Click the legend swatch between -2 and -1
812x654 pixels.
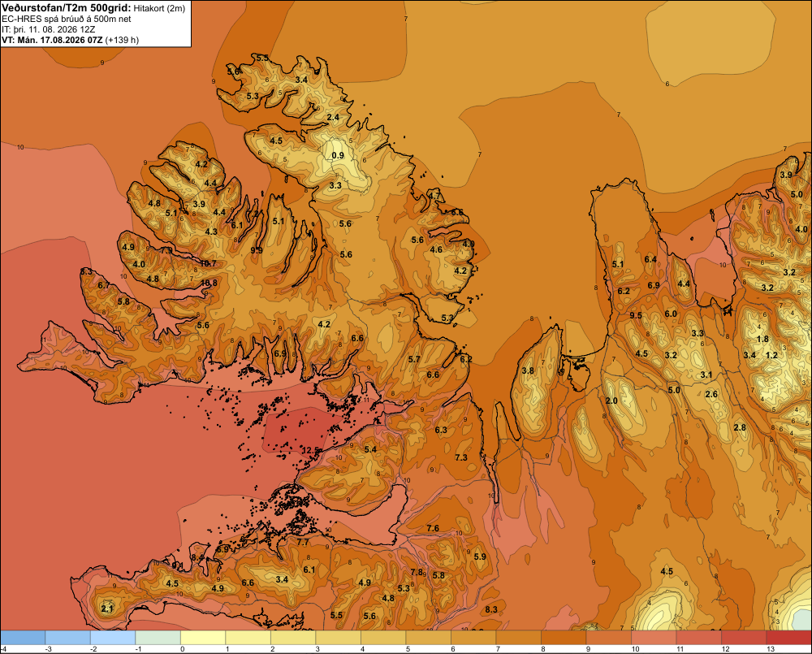(x=113, y=638)
